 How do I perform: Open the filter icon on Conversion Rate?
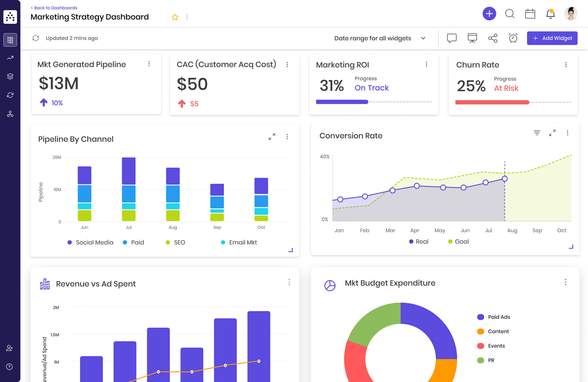(x=537, y=132)
